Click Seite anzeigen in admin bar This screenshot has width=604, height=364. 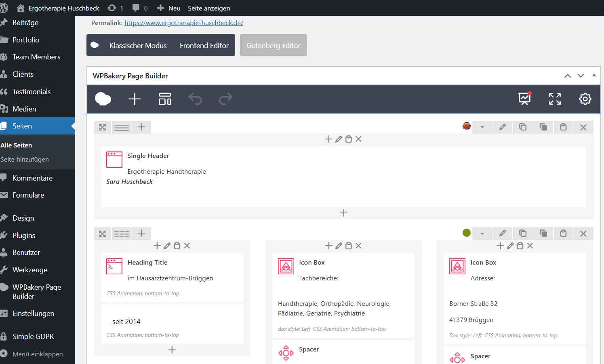point(209,8)
